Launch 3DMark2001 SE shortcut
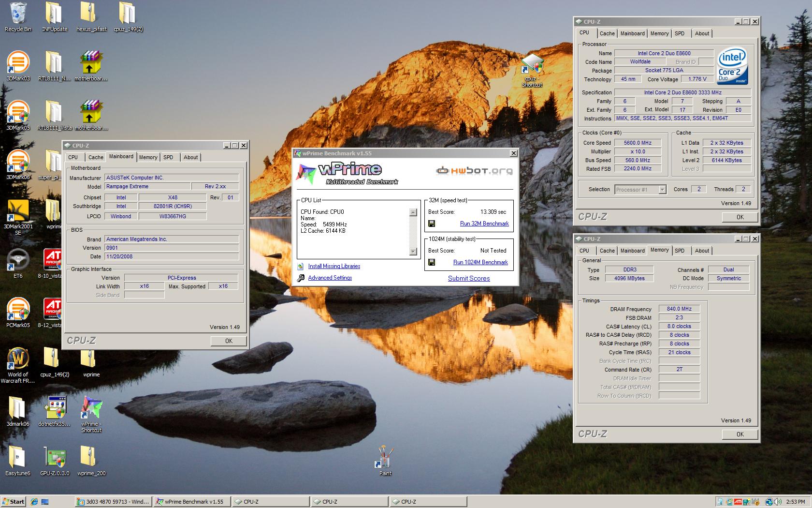 [x=18, y=217]
